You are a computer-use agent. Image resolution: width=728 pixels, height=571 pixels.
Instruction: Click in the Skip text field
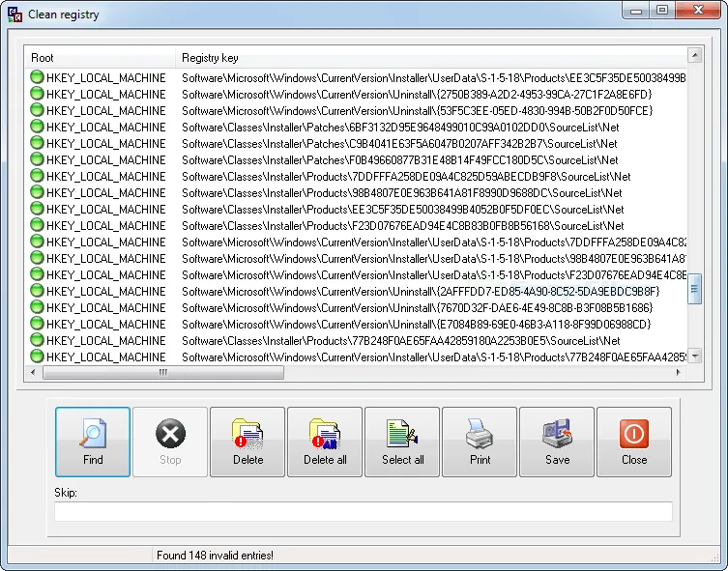(363, 512)
